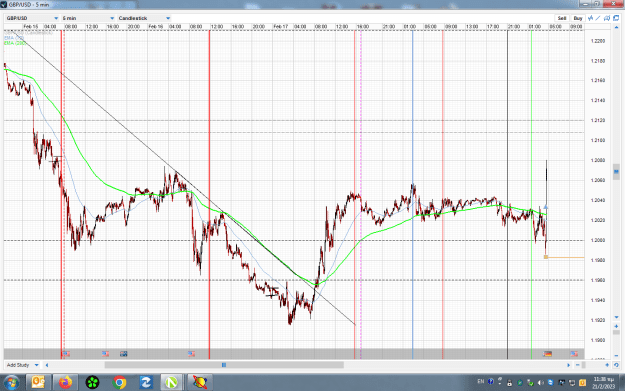
Task: Click the US flag news event near Feb 15 14:00
Action: coord(105,354)
